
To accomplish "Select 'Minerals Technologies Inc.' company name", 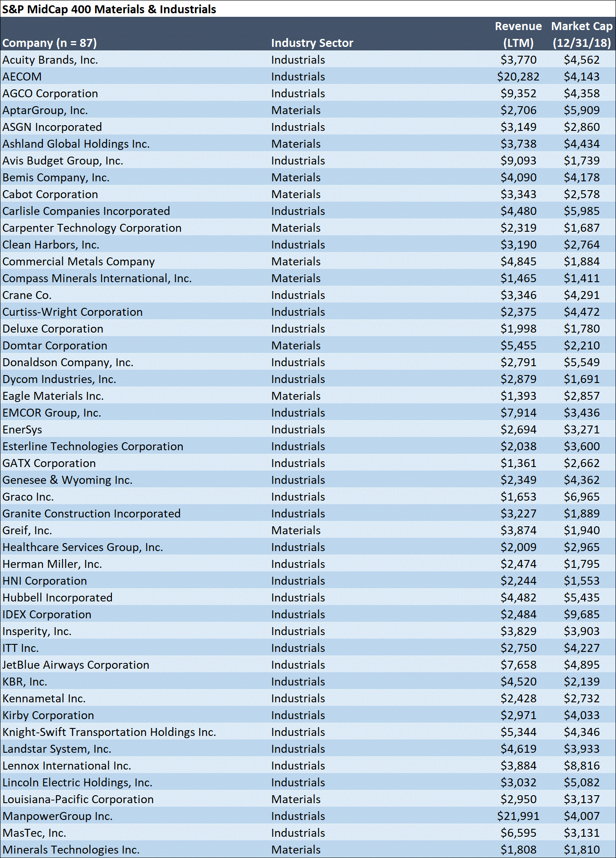I will point(71,850).
